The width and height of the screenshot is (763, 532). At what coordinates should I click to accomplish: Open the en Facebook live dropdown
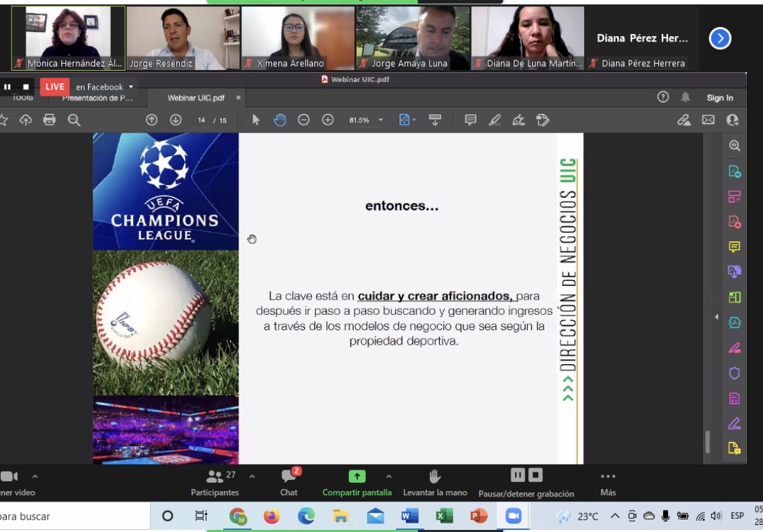(x=105, y=87)
